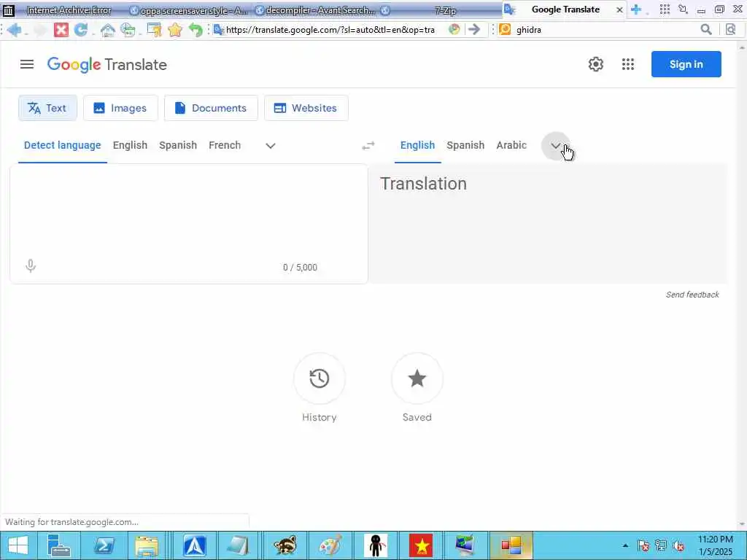Choose French as source language
Viewport: 747px width, 560px height.
click(225, 145)
